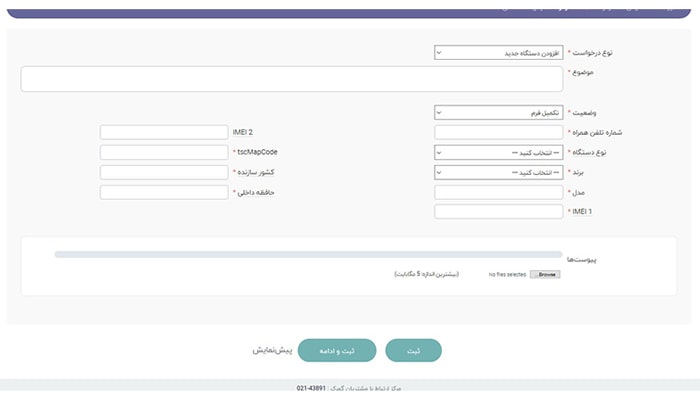Select the IMEI 1 input box
Screen dimensions: 700x406
pos(499,211)
